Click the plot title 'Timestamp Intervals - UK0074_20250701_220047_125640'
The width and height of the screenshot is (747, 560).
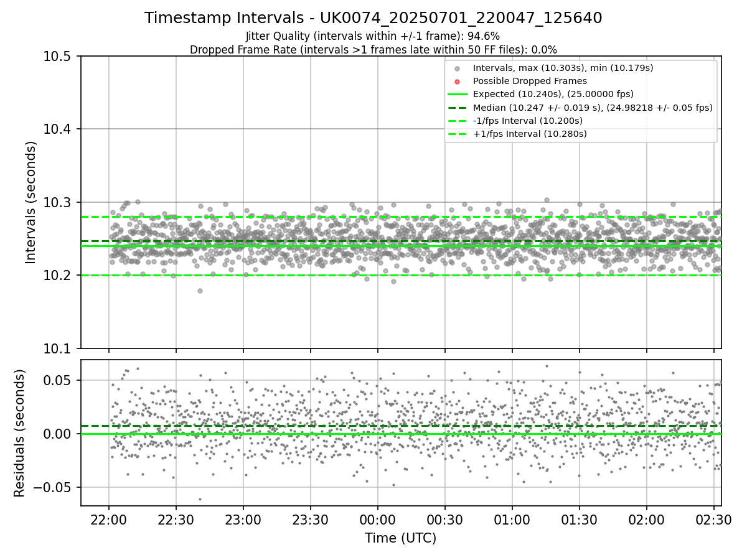tap(374, 18)
